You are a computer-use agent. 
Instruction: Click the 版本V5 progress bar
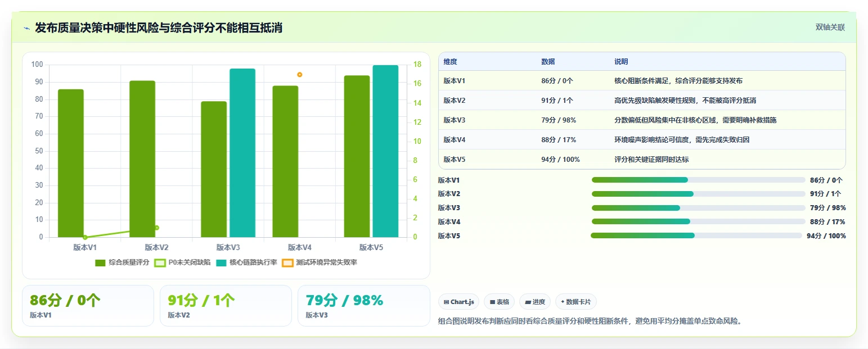696,235
